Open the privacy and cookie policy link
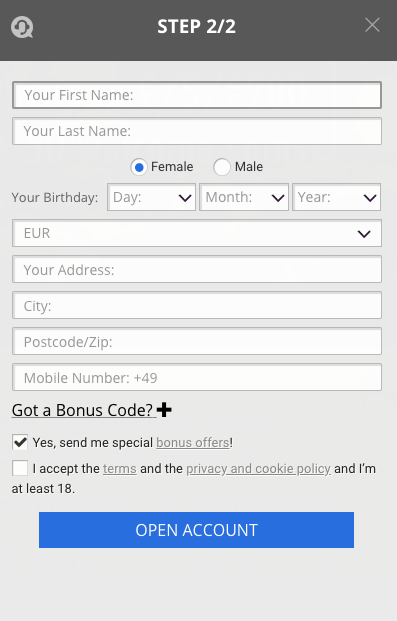This screenshot has height=621, width=397. pos(258,469)
